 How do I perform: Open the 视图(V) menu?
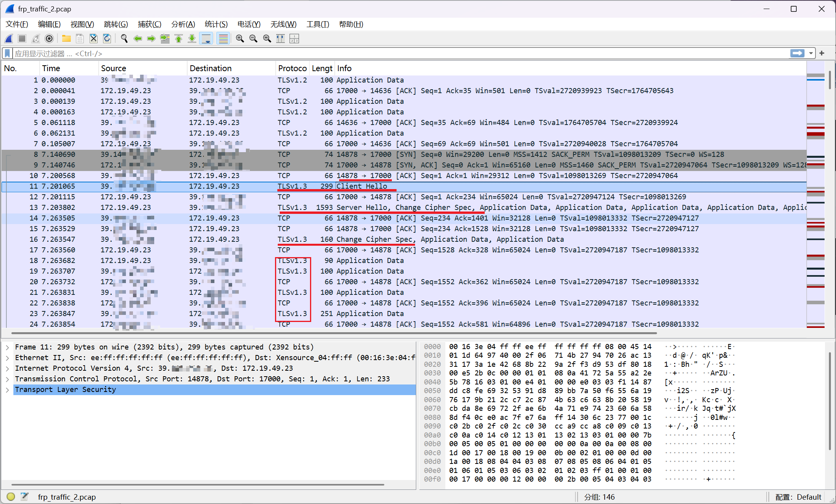click(82, 24)
